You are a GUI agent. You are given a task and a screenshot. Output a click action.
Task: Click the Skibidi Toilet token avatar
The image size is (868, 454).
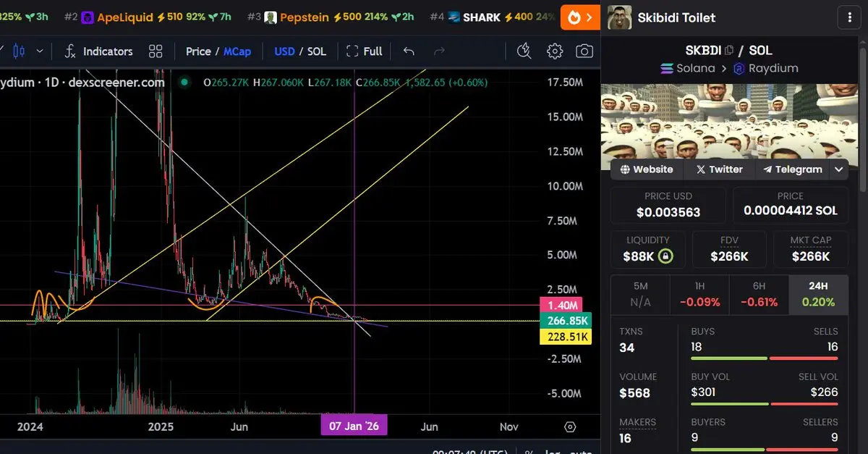tap(619, 17)
